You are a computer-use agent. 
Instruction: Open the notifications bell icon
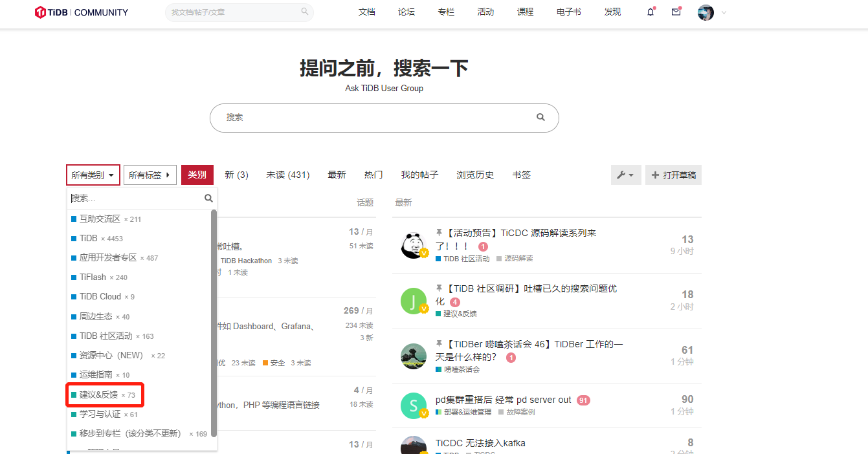click(x=651, y=12)
